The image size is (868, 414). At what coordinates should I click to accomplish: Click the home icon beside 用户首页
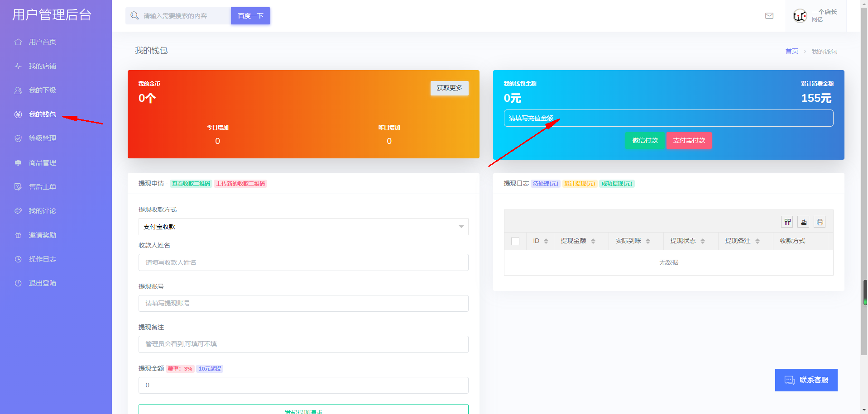(x=18, y=42)
